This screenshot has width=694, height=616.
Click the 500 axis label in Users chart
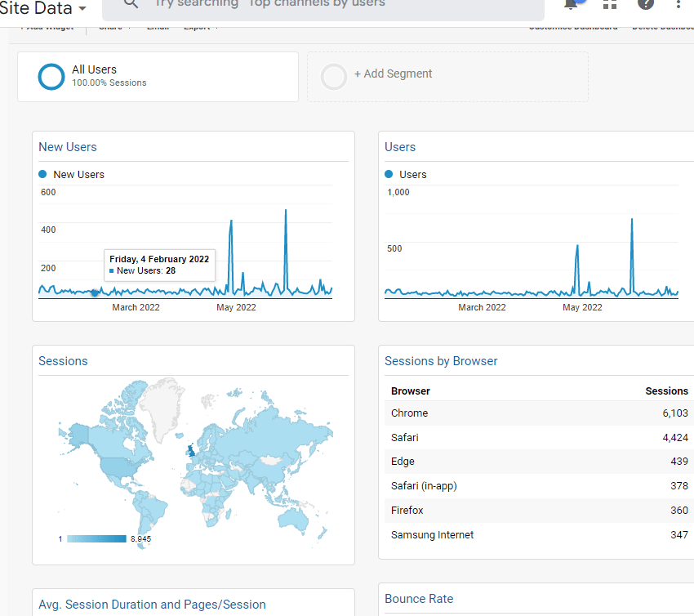point(394,248)
